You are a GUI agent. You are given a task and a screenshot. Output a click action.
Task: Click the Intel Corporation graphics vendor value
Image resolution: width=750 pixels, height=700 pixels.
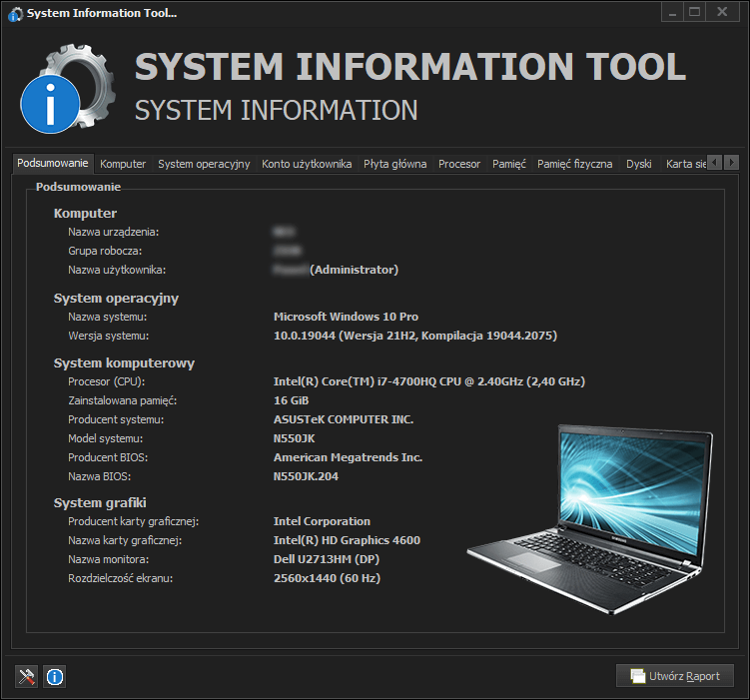[322, 521]
